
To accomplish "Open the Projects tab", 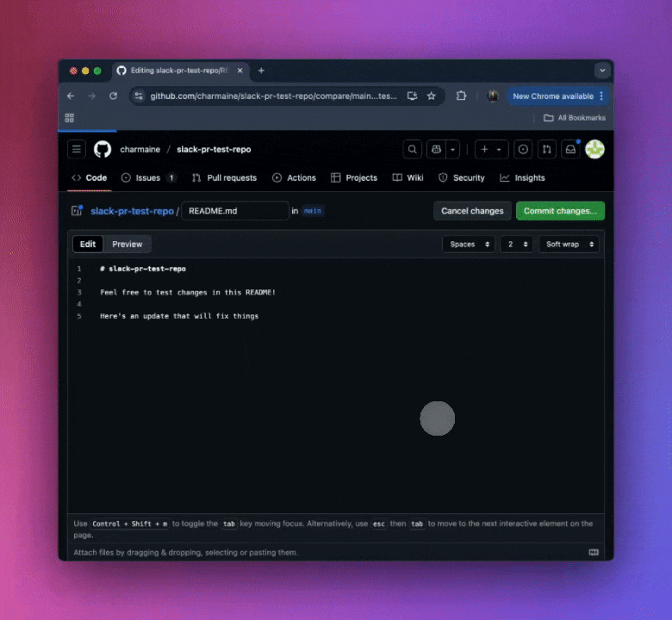I will [x=354, y=177].
